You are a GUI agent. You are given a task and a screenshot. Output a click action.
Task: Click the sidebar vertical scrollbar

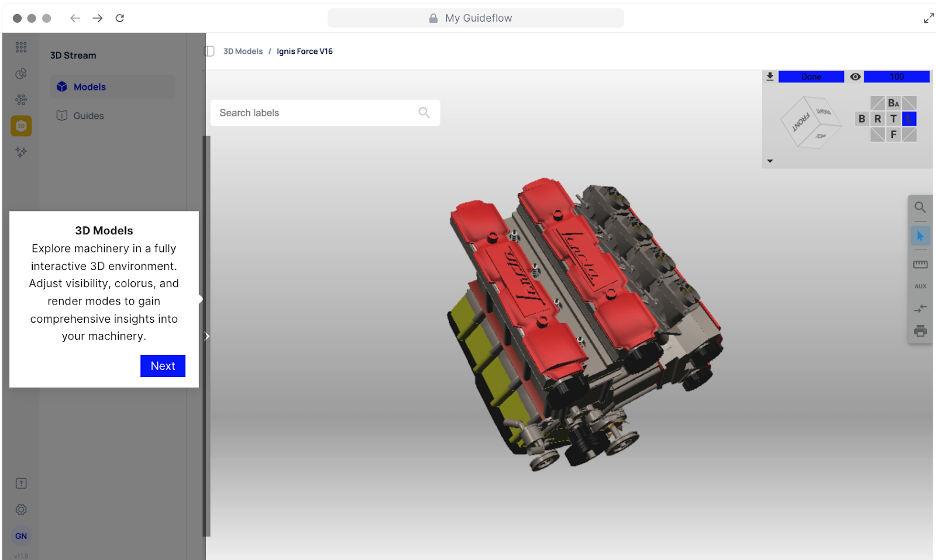pyautogui.click(x=206, y=336)
